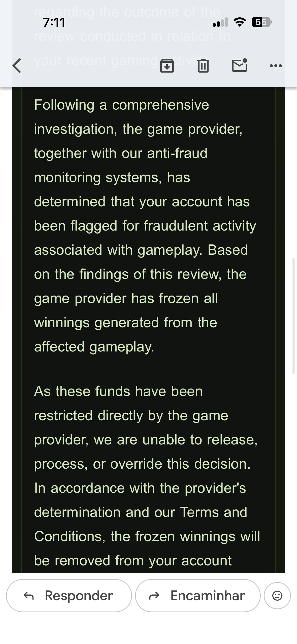Tap the battery level indicator showing 55
The width and height of the screenshot is (297, 644).
(x=262, y=22)
